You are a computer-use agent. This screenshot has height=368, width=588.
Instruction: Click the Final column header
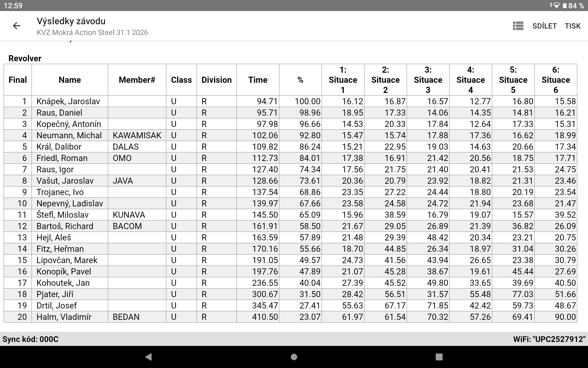click(x=17, y=80)
